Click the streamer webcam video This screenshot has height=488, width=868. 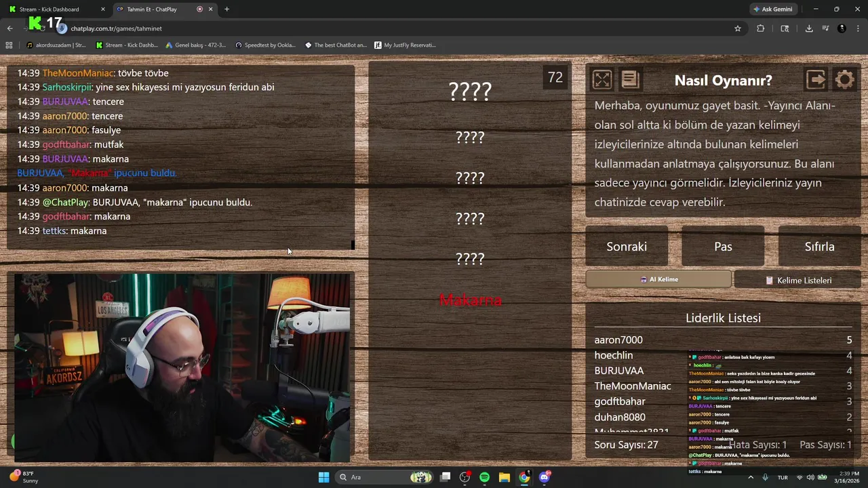coord(182,368)
